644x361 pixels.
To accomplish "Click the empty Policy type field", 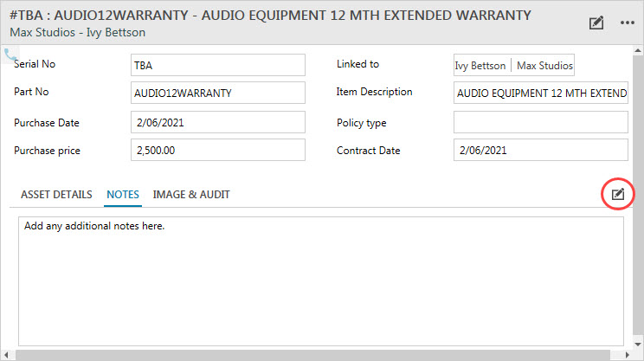I will pos(540,122).
